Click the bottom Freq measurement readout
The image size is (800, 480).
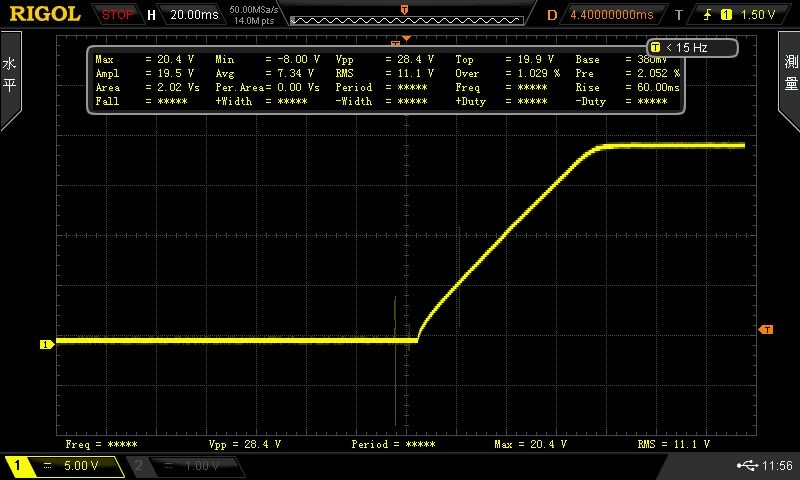click(102, 444)
